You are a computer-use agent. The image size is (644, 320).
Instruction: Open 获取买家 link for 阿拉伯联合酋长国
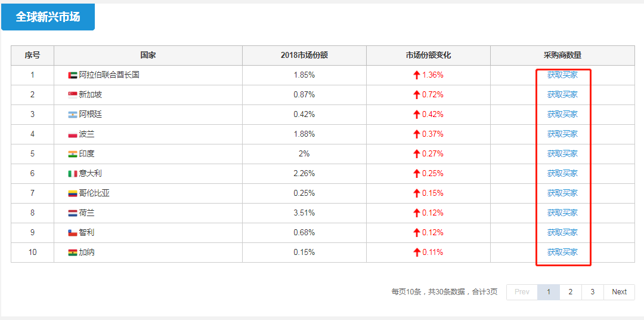click(x=562, y=75)
